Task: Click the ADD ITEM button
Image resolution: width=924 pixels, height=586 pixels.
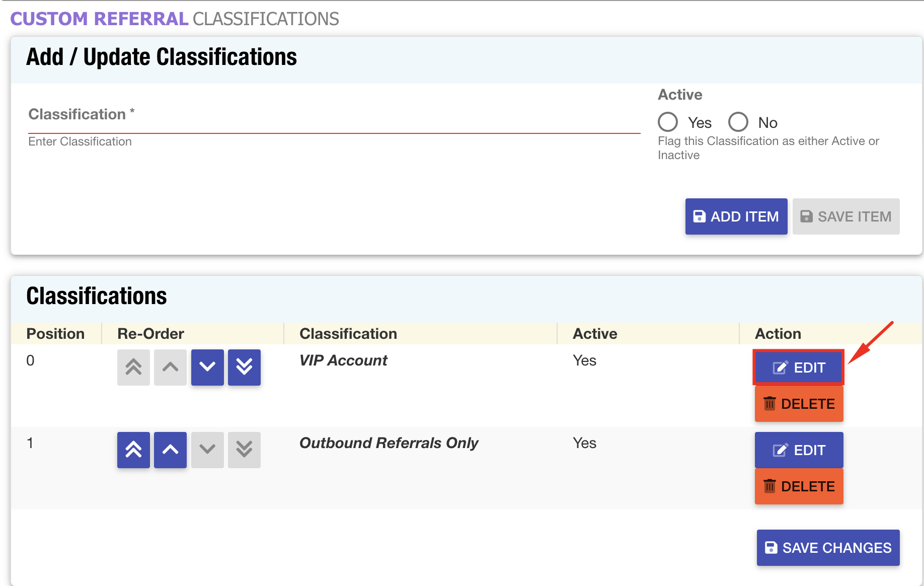Action: 736,216
